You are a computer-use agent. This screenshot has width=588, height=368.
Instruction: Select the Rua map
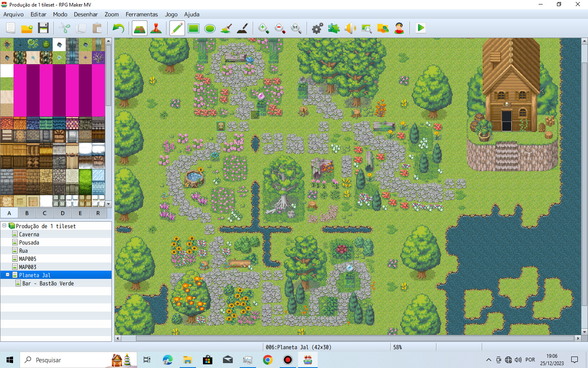[x=23, y=251]
